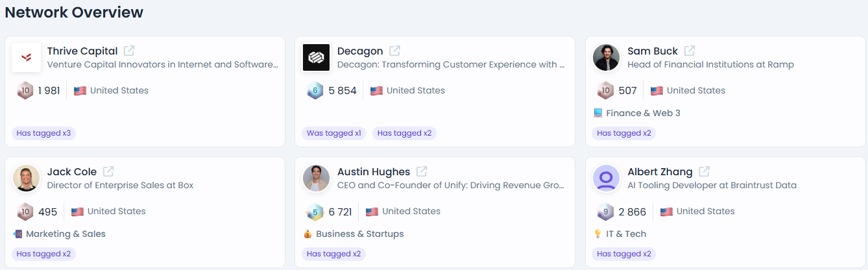Screen dimensions: 868x270
Task: Select Thrive Capital's 'Has tagged x3' tag
Action: tap(43, 133)
